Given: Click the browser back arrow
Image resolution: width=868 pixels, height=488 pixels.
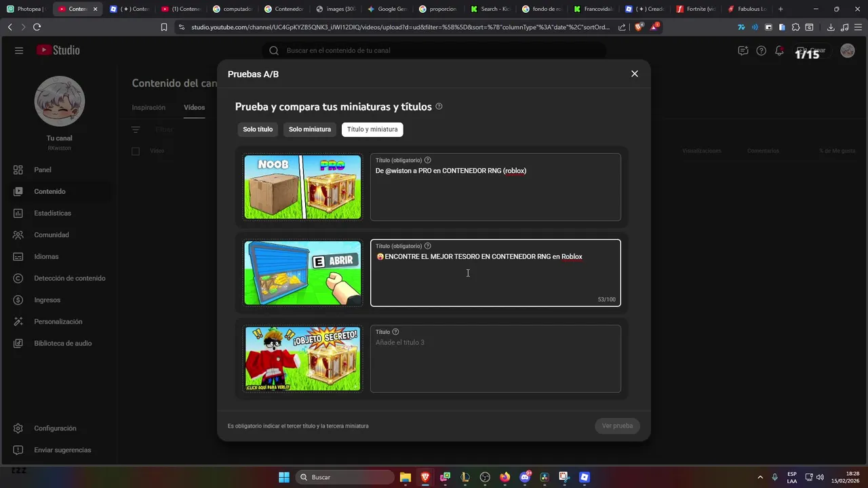Looking at the screenshot, I should coord(9,27).
